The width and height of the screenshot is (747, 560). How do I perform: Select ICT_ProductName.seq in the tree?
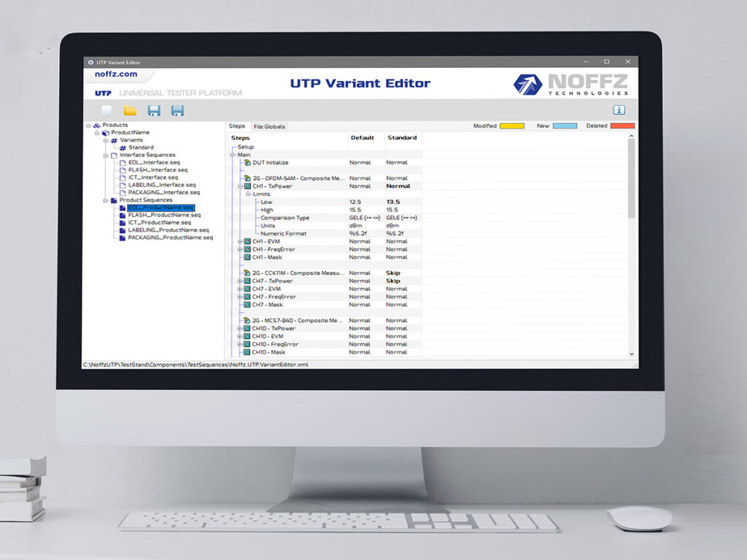pyautogui.click(x=159, y=223)
